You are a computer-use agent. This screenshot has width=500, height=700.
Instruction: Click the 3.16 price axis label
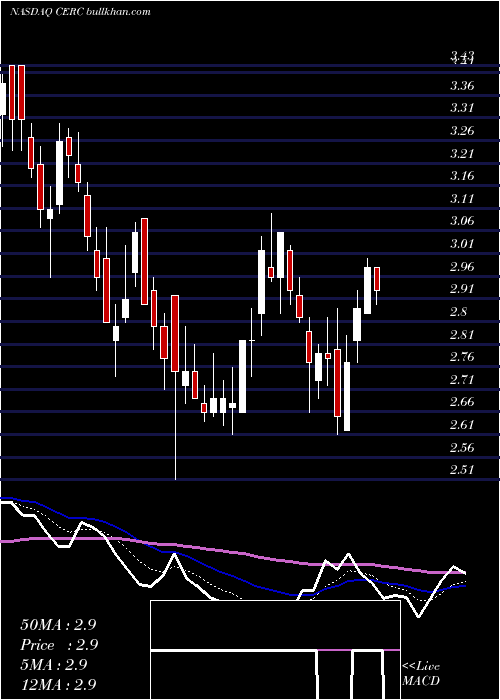tap(462, 175)
